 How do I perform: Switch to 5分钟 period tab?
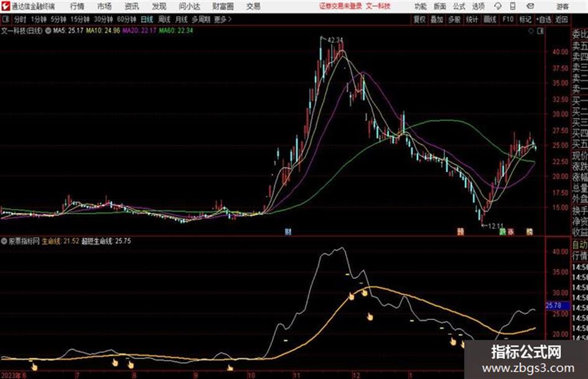pos(58,19)
